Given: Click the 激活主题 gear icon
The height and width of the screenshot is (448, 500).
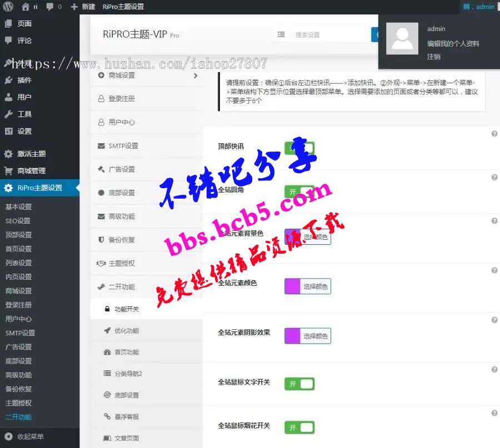Looking at the screenshot, I should point(8,154).
